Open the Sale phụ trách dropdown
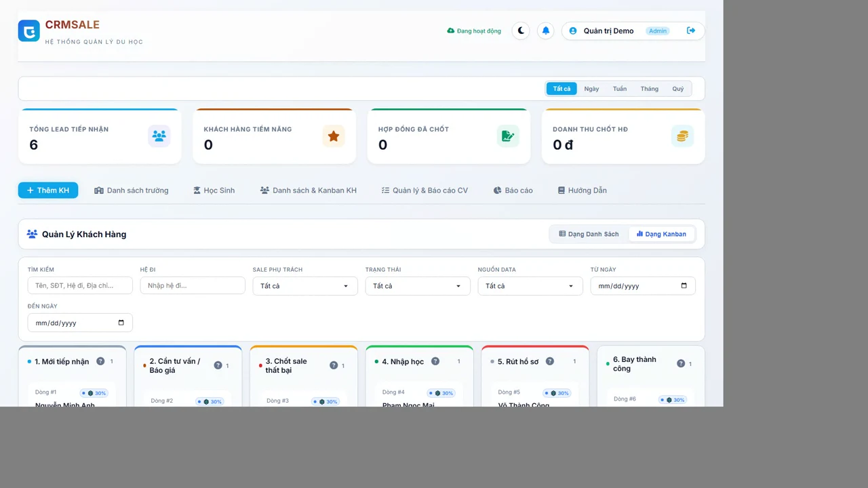The height and width of the screenshot is (488, 868). click(305, 286)
